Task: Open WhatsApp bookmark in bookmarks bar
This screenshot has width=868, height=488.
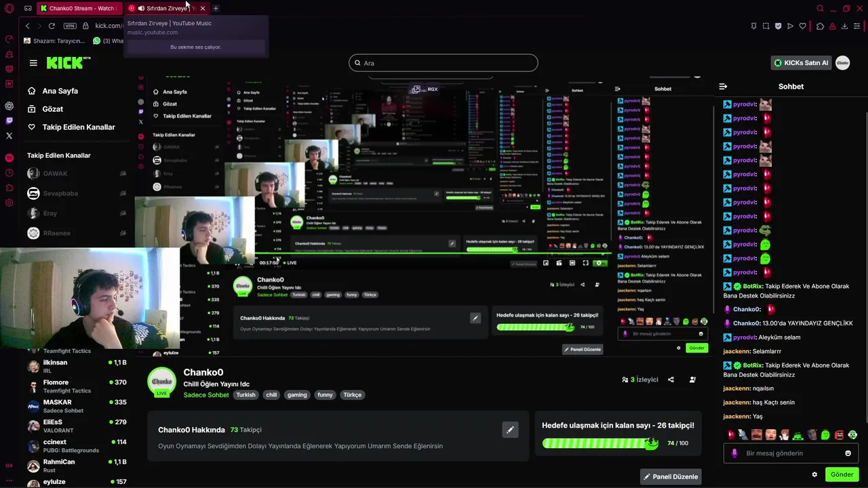Action: tap(108, 41)
